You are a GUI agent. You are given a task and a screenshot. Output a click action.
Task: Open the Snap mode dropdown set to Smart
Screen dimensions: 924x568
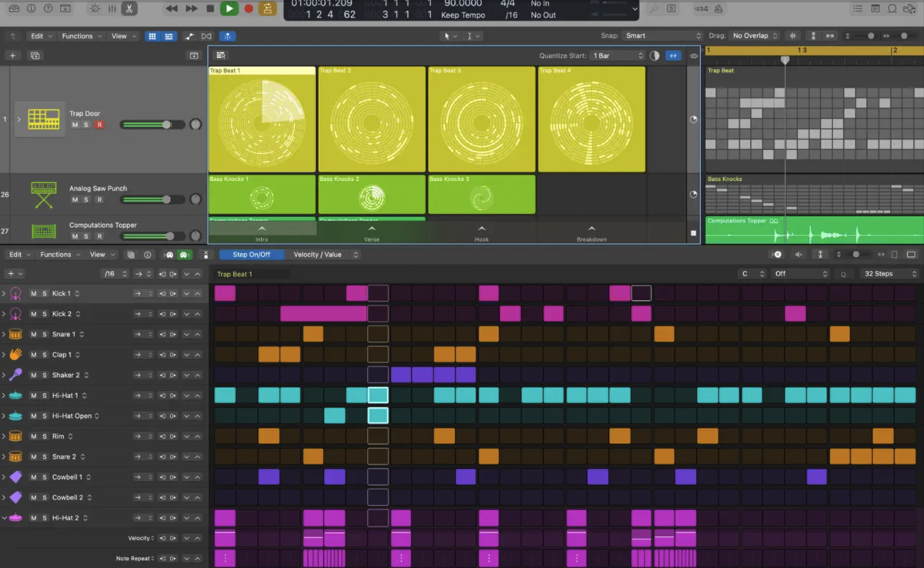pos(663,36)
